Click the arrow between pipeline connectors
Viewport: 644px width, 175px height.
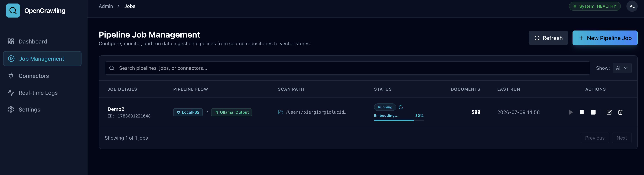pos(207,112)
